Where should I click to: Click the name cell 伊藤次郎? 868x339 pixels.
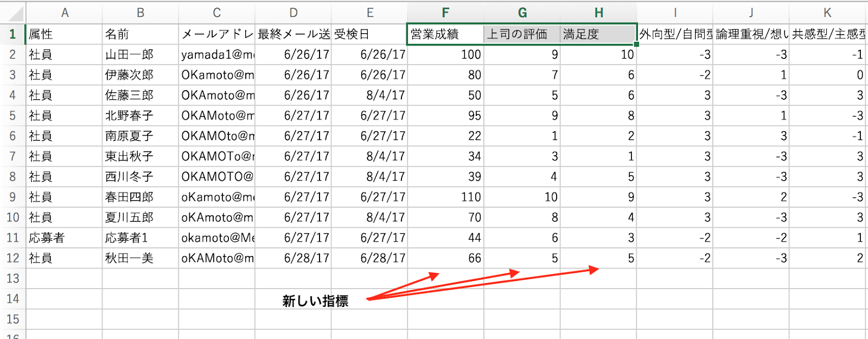pos(141,75)
